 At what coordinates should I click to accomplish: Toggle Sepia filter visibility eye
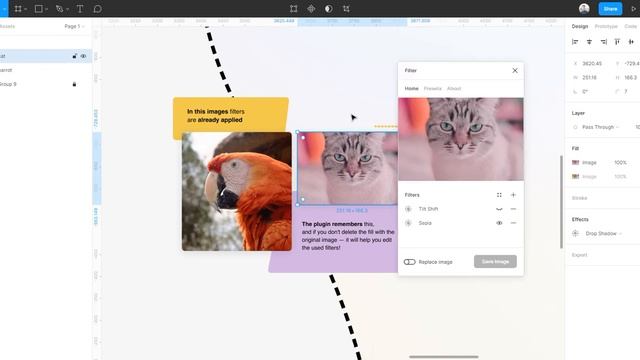coord(499,223)
